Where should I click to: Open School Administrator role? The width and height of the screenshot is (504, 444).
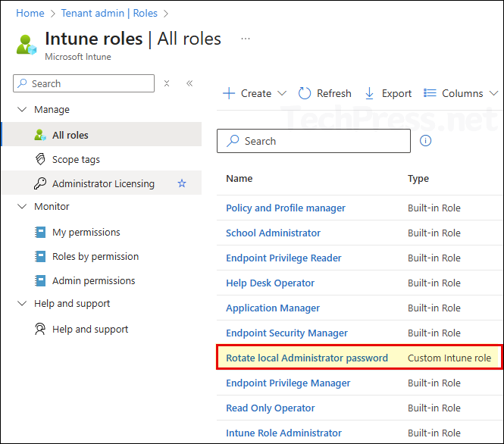[273, 233]
